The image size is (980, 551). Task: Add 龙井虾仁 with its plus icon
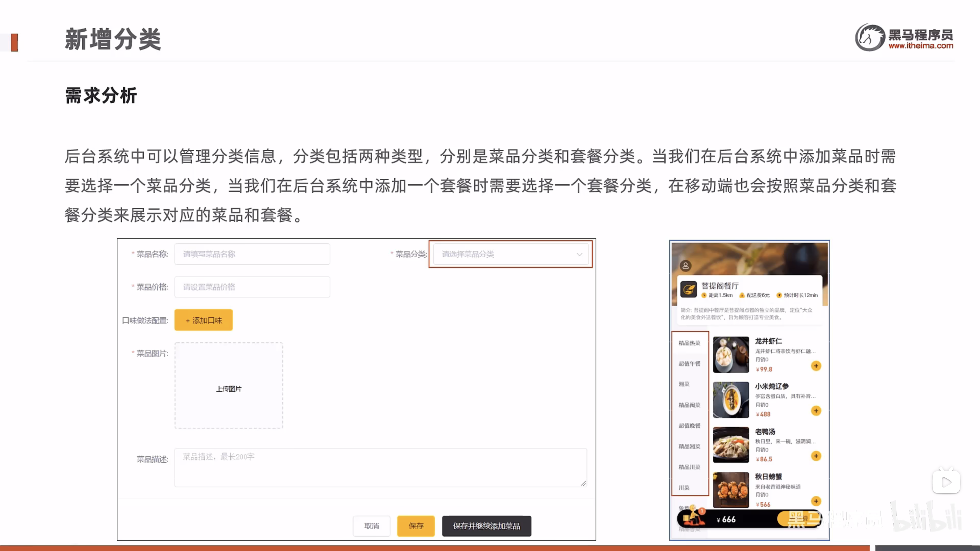point(816,366)
